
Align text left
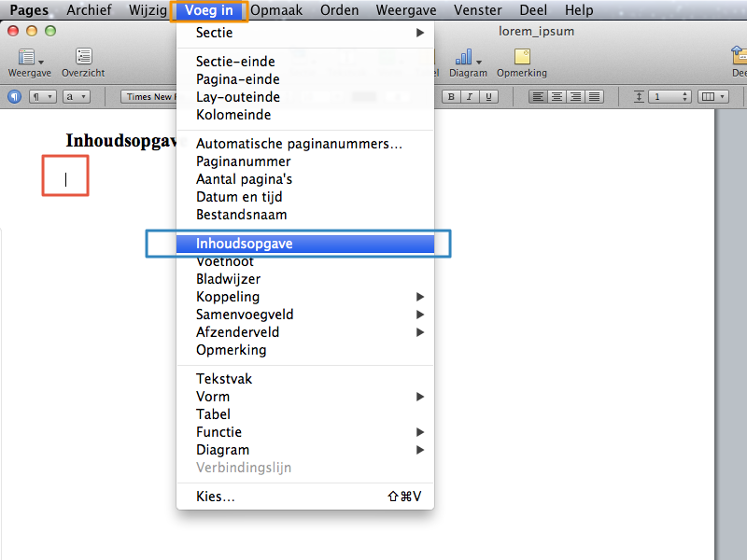[538, 97]
